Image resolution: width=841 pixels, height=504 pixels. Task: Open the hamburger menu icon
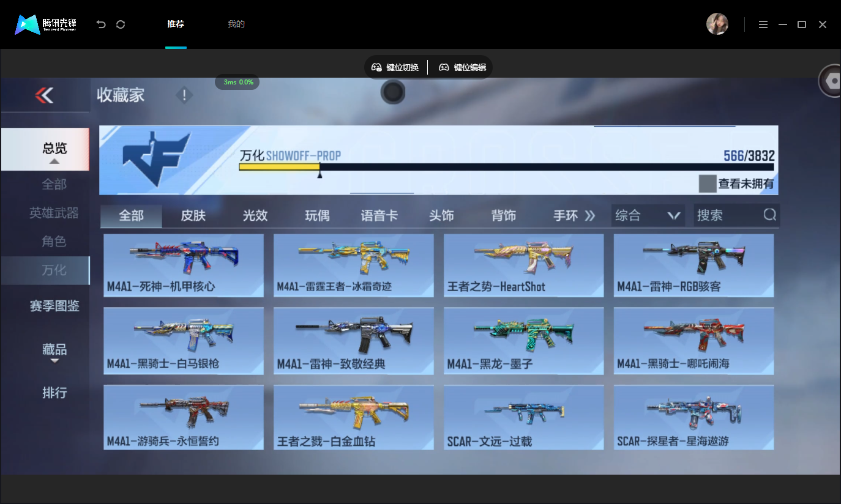763,24
